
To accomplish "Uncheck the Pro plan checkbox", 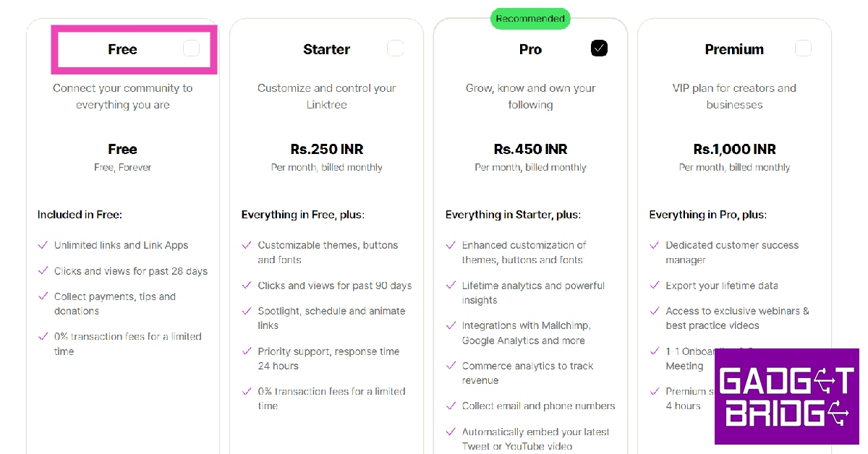I will coord(599,48).
